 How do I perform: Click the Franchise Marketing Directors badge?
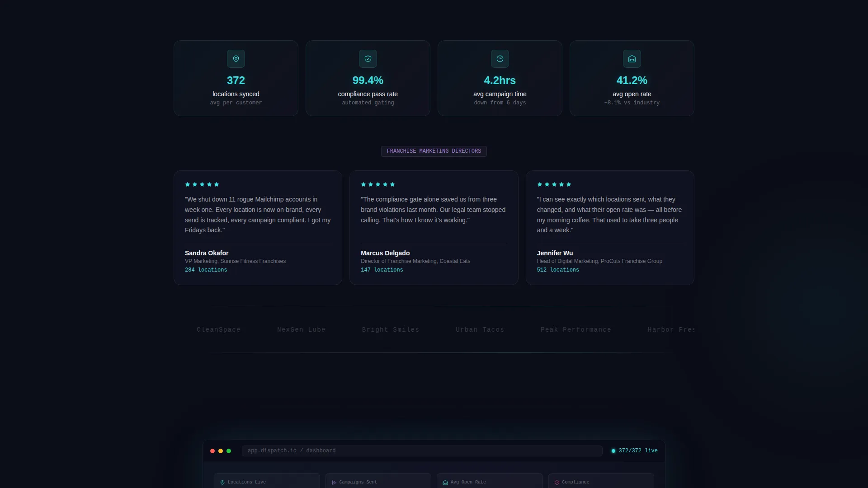tap(434, 151)
